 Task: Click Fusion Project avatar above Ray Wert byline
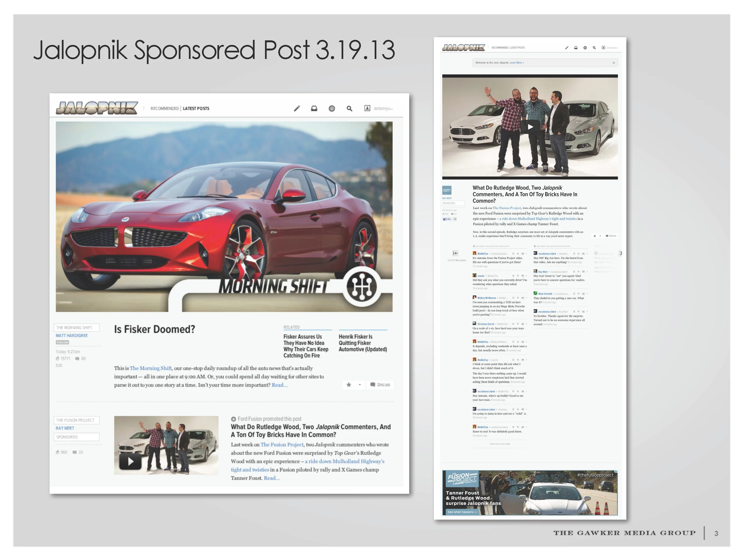(447, 191)
